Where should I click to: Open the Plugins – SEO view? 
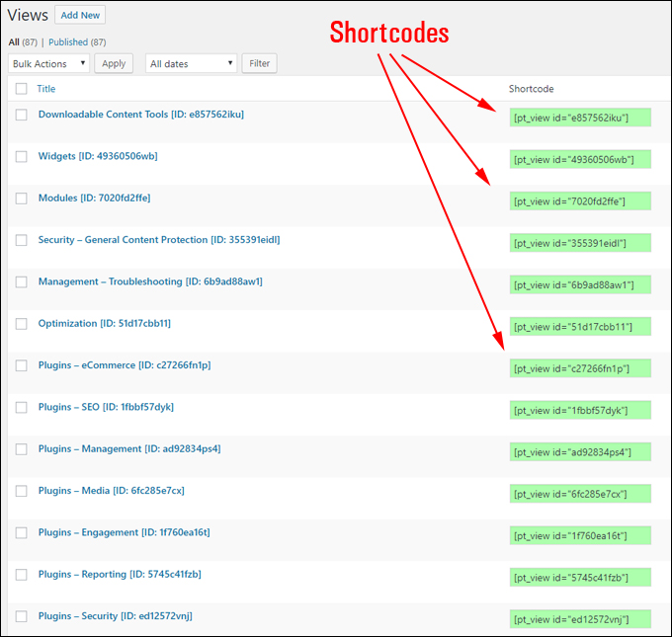coord(106,407)
